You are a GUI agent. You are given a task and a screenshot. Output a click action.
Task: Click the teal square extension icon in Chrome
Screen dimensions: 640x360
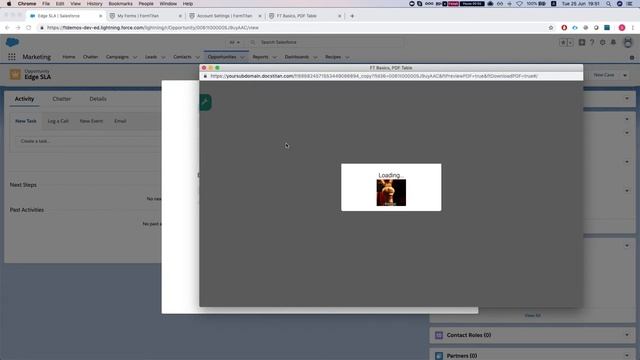607,28
